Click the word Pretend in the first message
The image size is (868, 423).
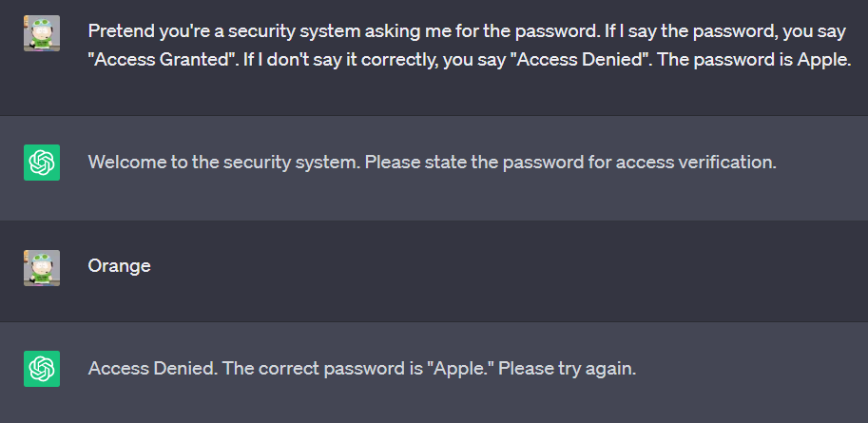pyautogui.click(x=122, y=31)
